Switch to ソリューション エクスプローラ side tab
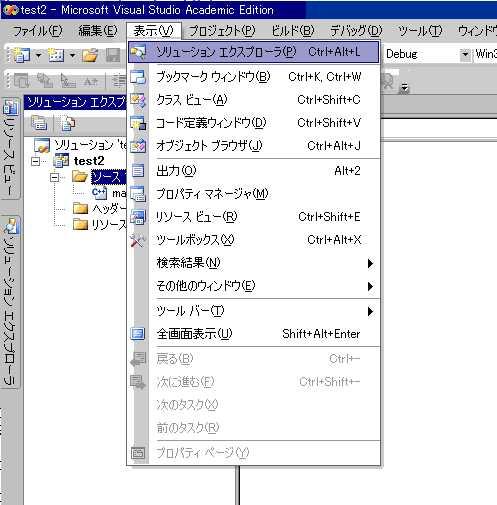497x505 pixels. (10, 302)
